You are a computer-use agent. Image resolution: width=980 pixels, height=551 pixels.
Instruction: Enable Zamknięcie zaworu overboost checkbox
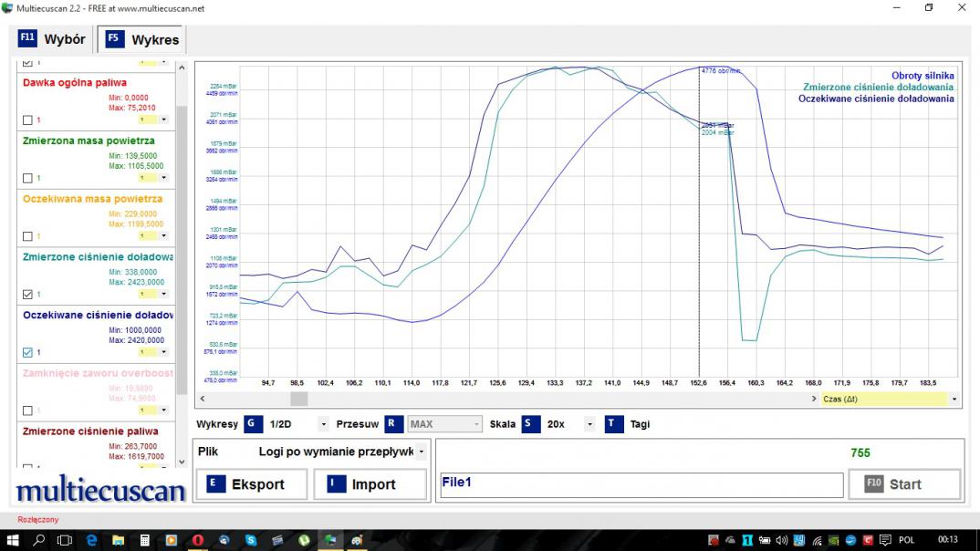coord(27,411)
